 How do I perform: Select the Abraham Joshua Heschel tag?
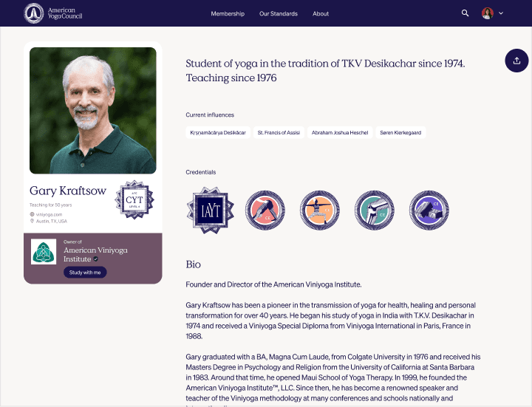340,133
